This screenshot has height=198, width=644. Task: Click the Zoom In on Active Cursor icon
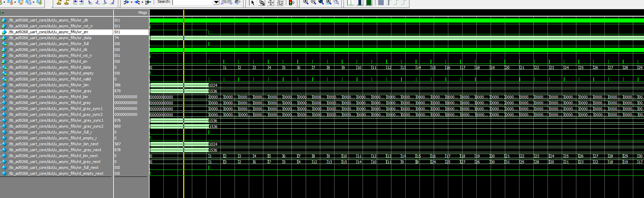[329, 2]
